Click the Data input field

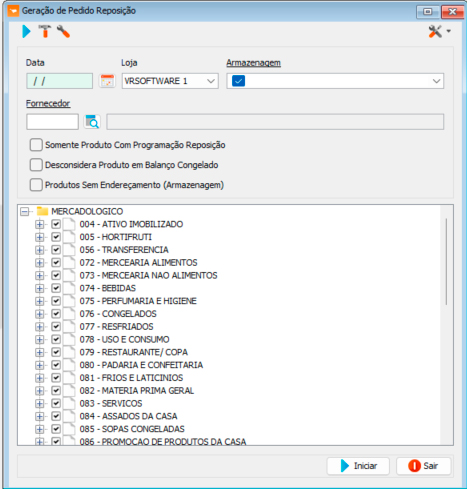(x=59, y=81)
